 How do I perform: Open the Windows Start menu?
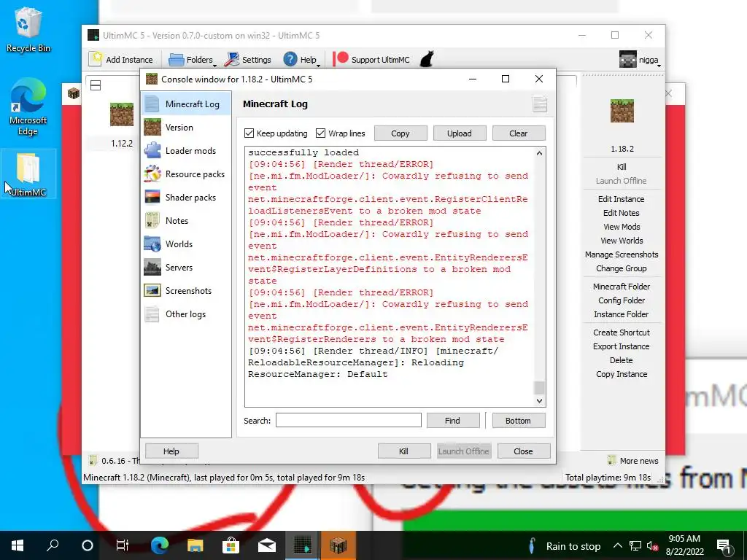coord(18,545)
